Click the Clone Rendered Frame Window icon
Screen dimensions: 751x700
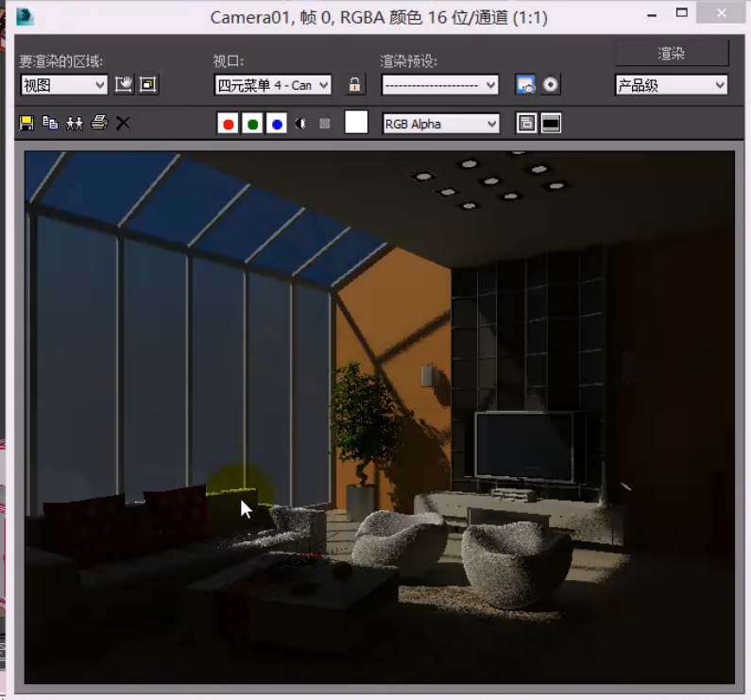coord(75,123)
